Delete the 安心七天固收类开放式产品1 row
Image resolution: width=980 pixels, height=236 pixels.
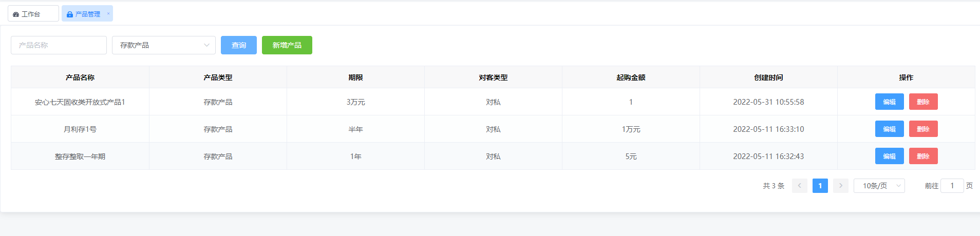point(924,102)
